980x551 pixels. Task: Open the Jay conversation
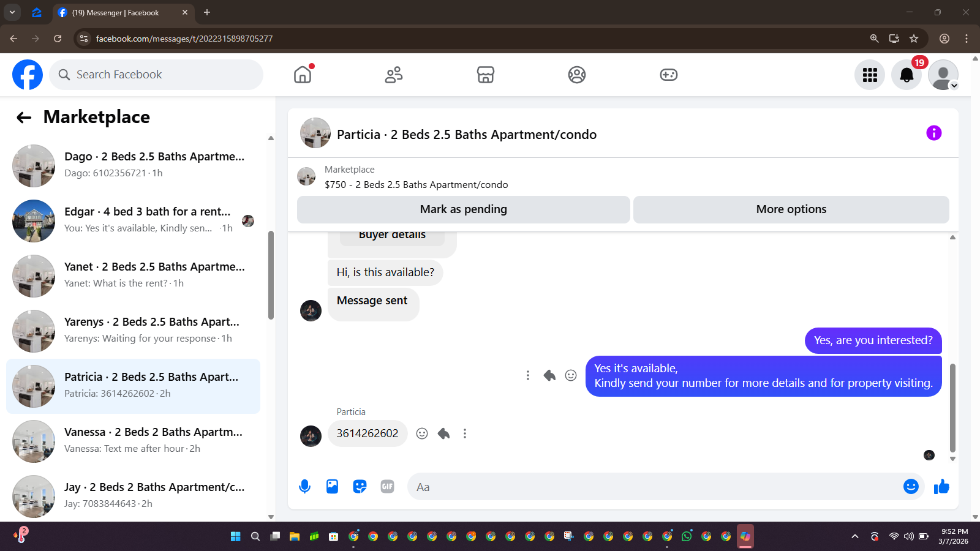(133, 497)
